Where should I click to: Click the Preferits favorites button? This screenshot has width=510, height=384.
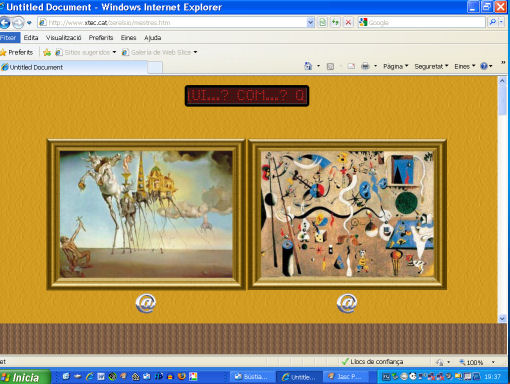point(17,52)
